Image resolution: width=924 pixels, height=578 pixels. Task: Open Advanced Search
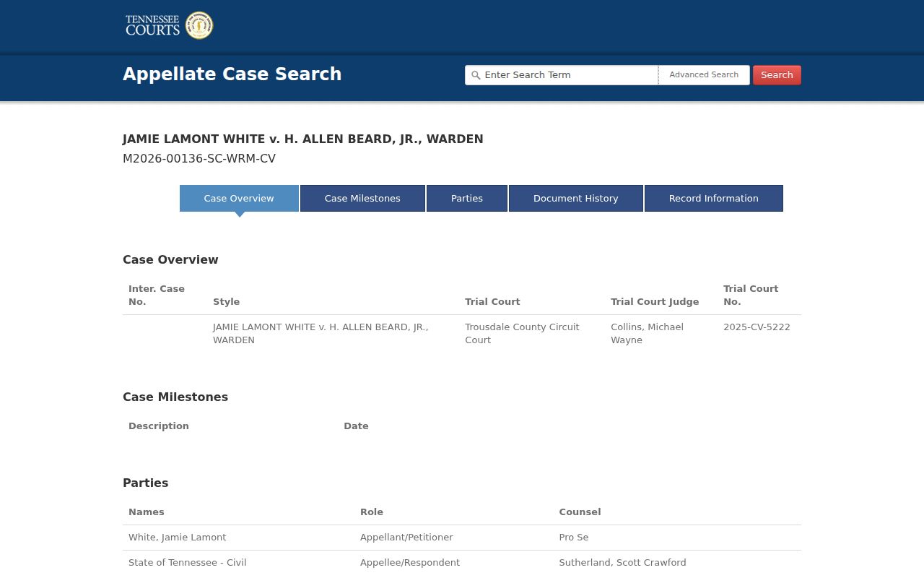click(x=704, y=75)
